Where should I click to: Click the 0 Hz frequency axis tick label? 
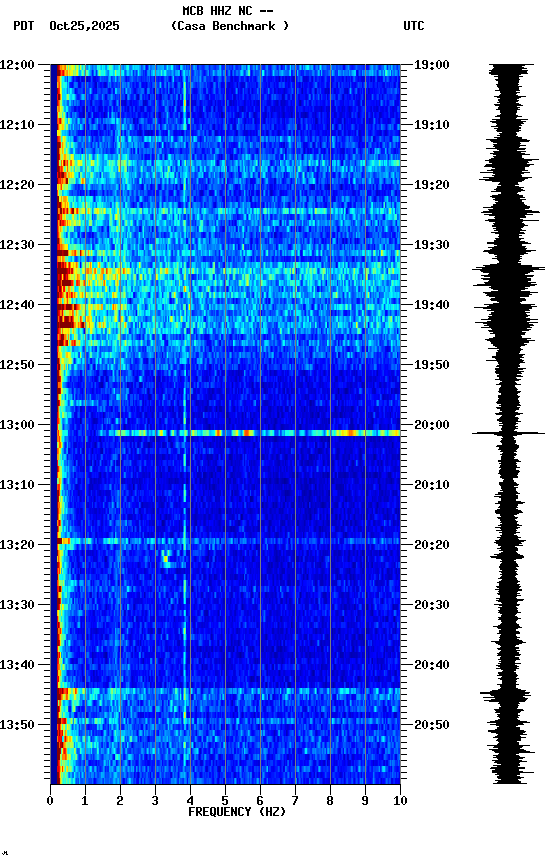pyautogui.click(x=50, y=801)
